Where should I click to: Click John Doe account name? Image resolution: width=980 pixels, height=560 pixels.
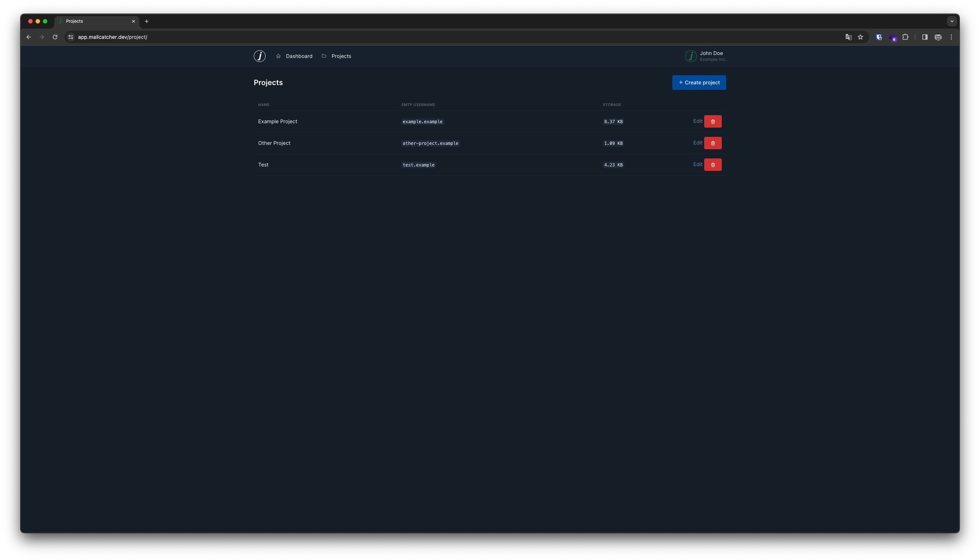click(x=711, y=54)
